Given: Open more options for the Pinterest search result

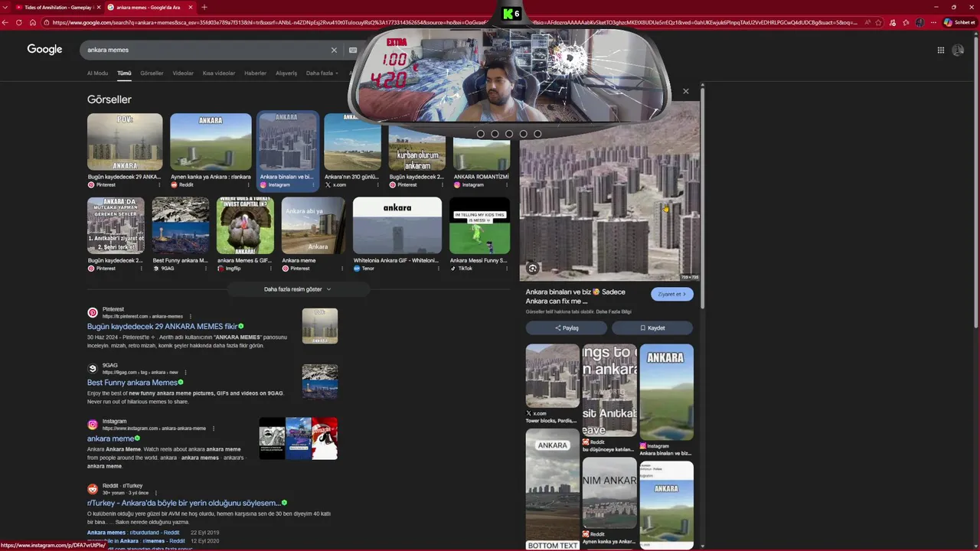Looking at the screenshot, I should coord(190,316).
